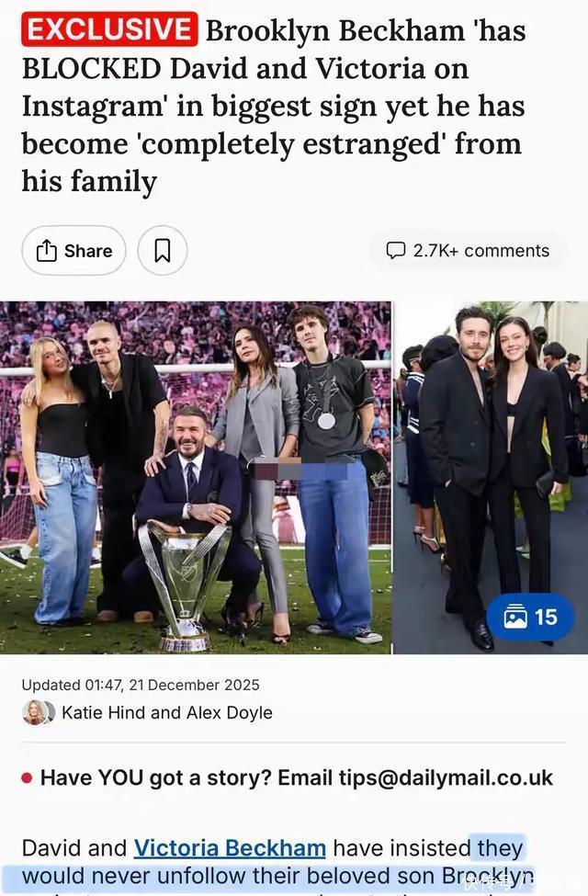Open the Victoria Beckham hyperlink

point(230,847)
